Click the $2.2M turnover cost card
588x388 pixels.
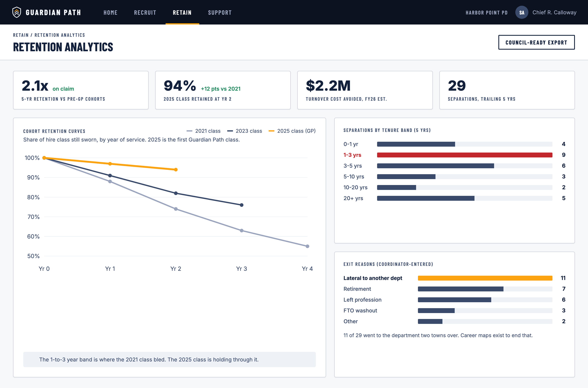tap(365, 90)
